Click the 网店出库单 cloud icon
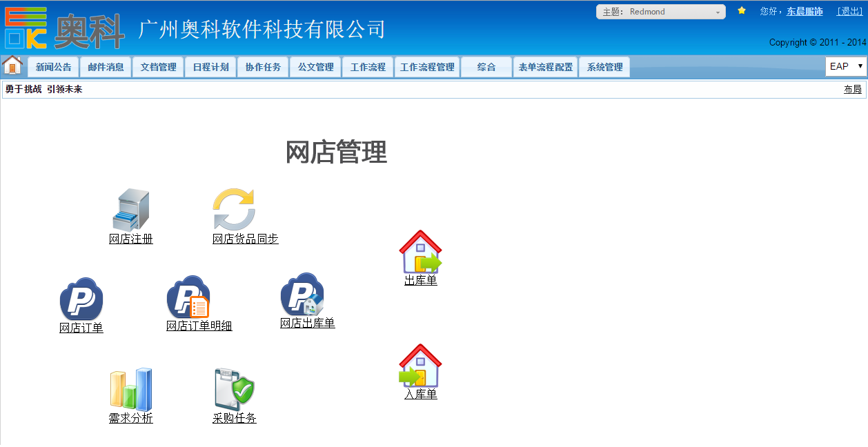Viewport: 868px width, 447px height. tap(302, 295)
